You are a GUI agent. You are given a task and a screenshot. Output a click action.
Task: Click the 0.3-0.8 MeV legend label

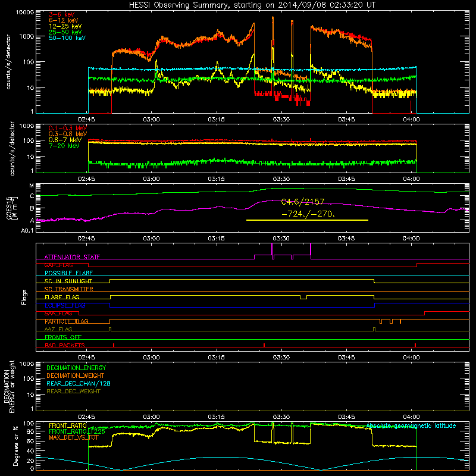[x=68, y=134]
